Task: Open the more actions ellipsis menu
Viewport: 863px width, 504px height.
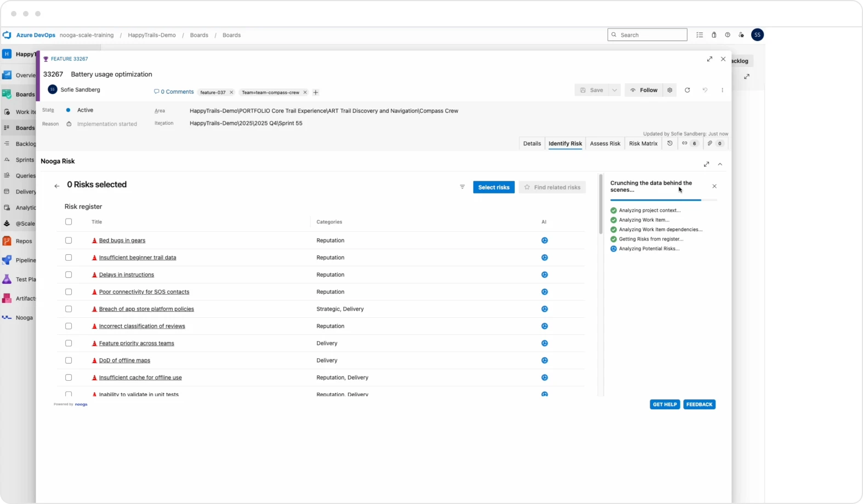Action: (x=723, y=90)
